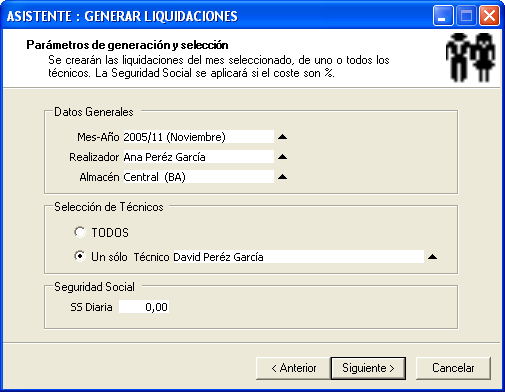The width and height of the screenshot is (505, 392).
Task: Select the TODOS radio option
Action: (80, 232)
